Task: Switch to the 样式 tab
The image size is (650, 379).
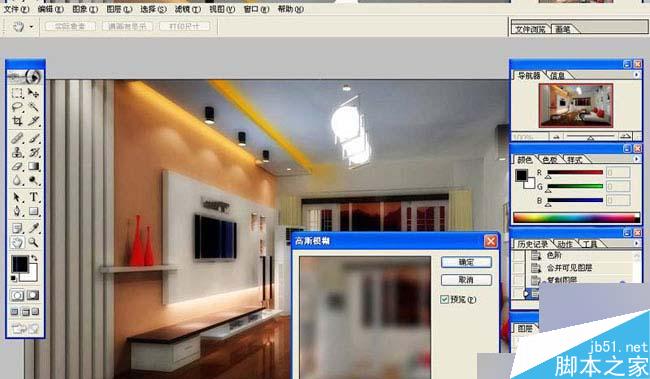Action: tap(574, 160)
